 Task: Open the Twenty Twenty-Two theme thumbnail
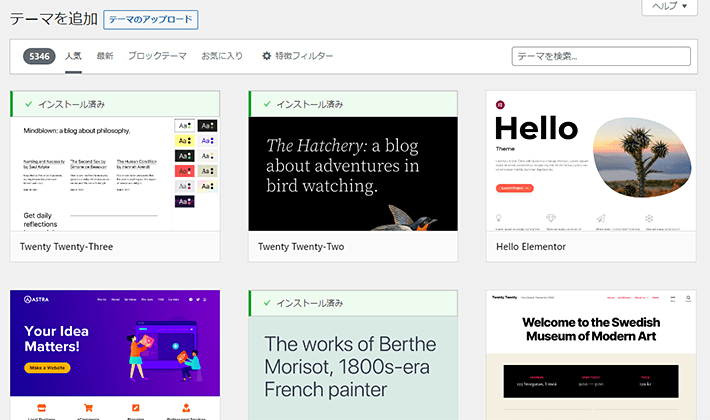353,174
